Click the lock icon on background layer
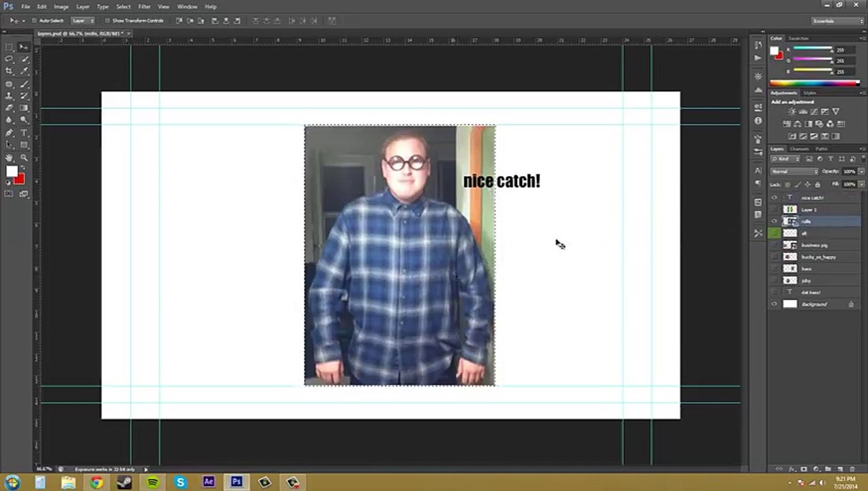The image size is (868, 491). pos(851,304)
